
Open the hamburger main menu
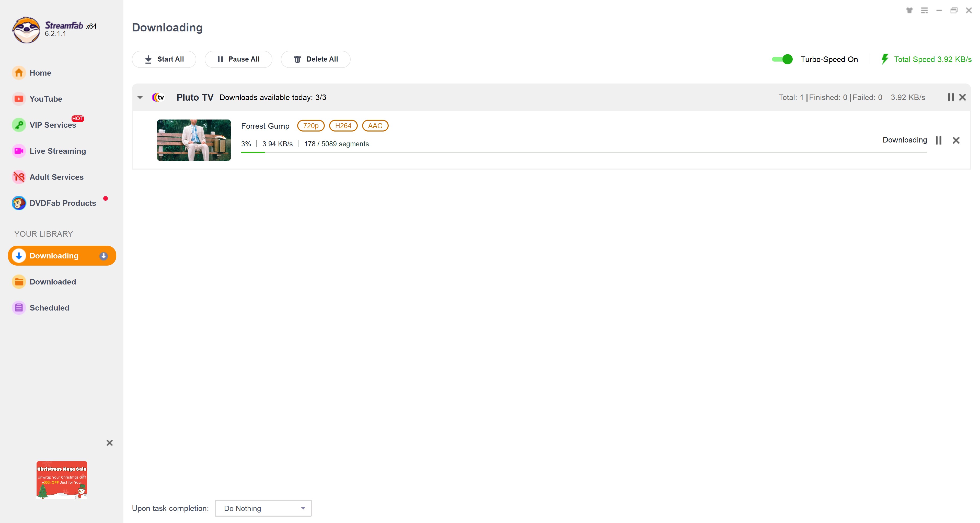click(x=924, y=10)
